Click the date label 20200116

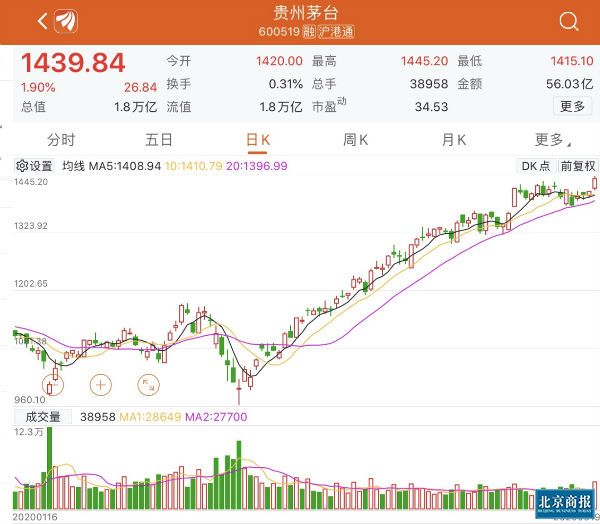pyautogui.click(x=35, y=517)
